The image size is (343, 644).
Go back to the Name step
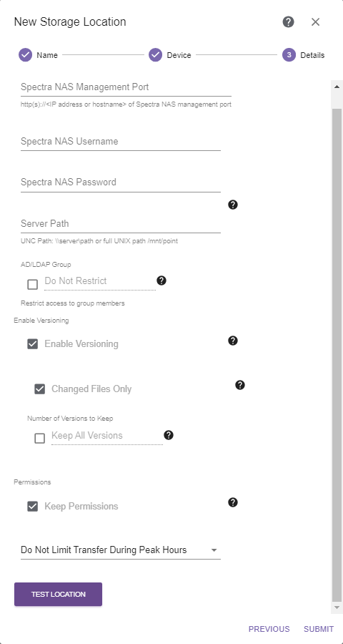pyautogui.click(x=38, y=55)
